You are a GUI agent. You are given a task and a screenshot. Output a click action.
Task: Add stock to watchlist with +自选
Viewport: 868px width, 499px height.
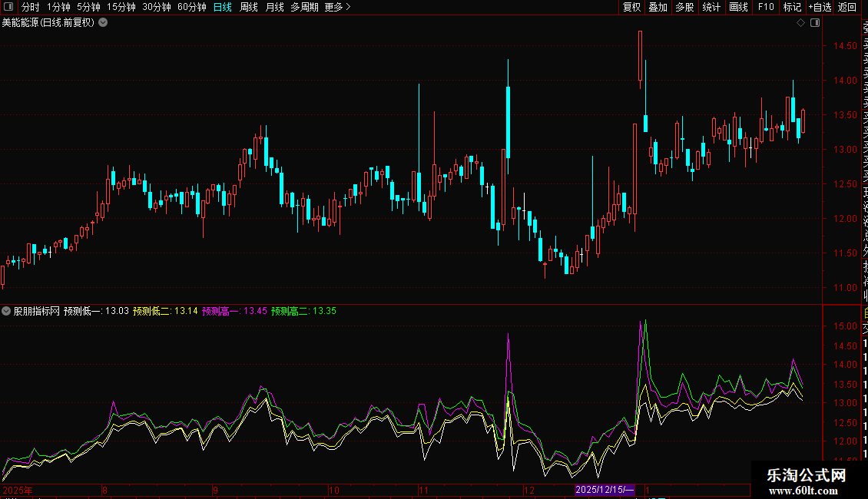click(x=820, y=7)
